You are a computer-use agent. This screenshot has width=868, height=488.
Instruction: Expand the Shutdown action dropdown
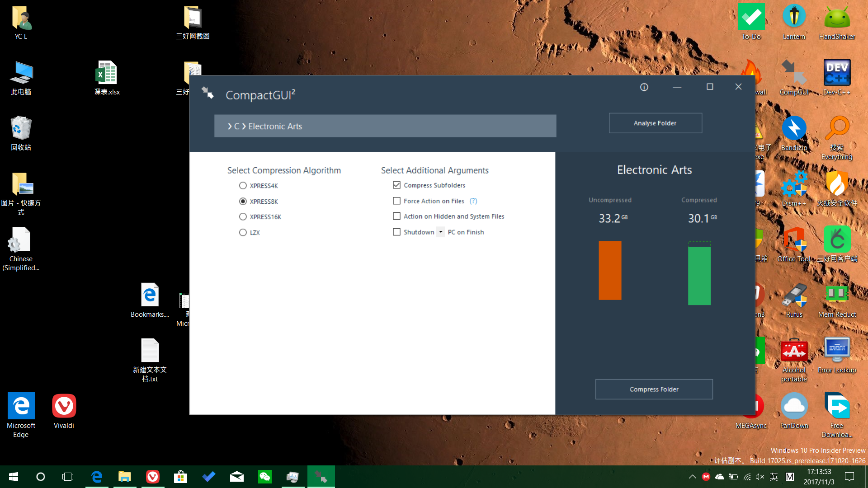coord(441,232)
